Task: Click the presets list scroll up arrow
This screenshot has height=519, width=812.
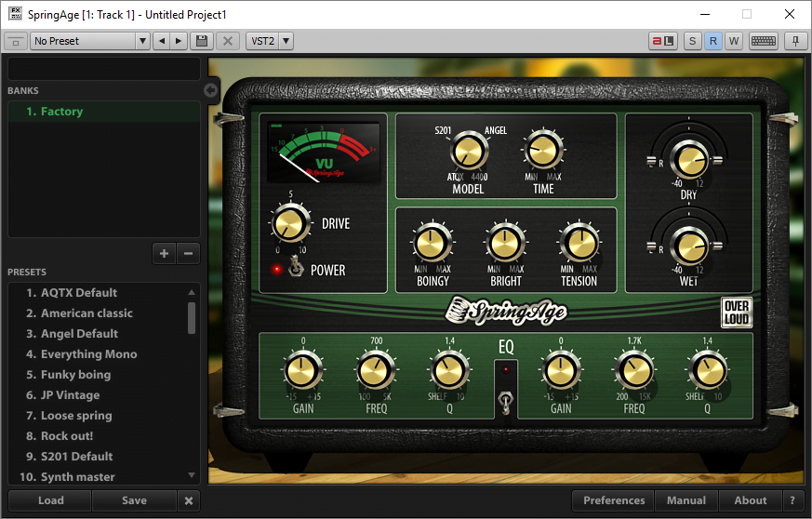Action: [192, 292]
